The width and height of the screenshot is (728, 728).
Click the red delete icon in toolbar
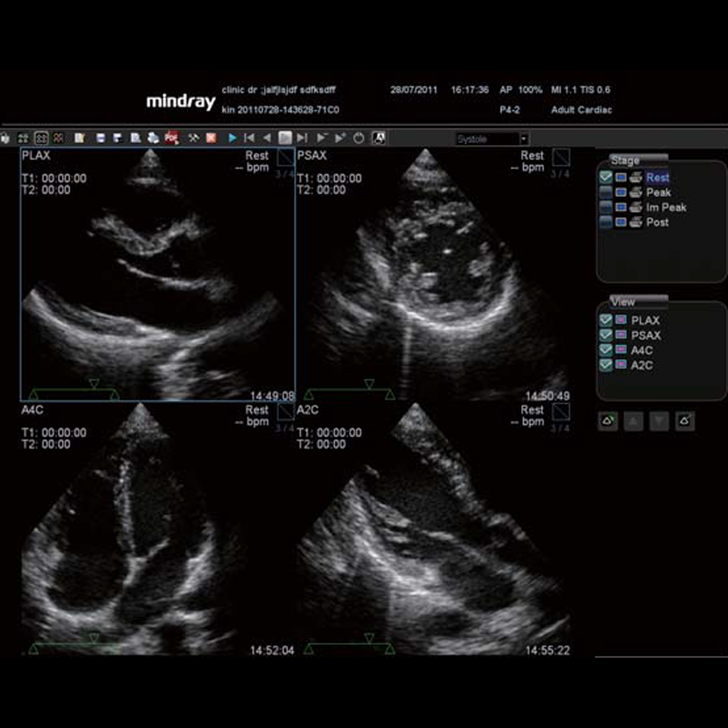(211, 139)
